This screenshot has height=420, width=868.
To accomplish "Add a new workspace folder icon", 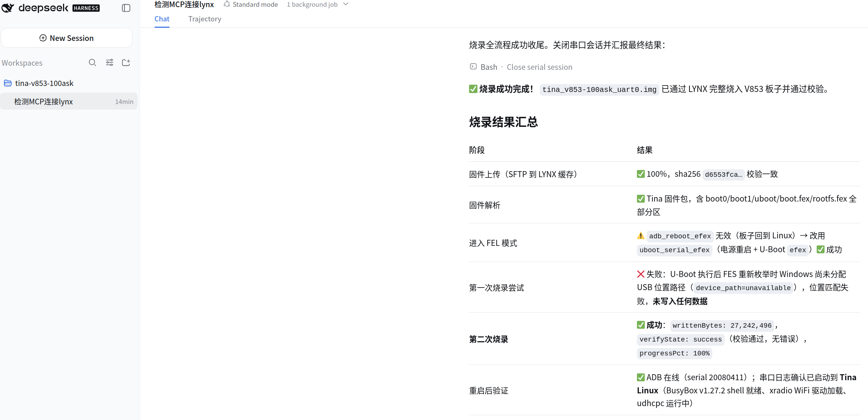I will (126, 63).
